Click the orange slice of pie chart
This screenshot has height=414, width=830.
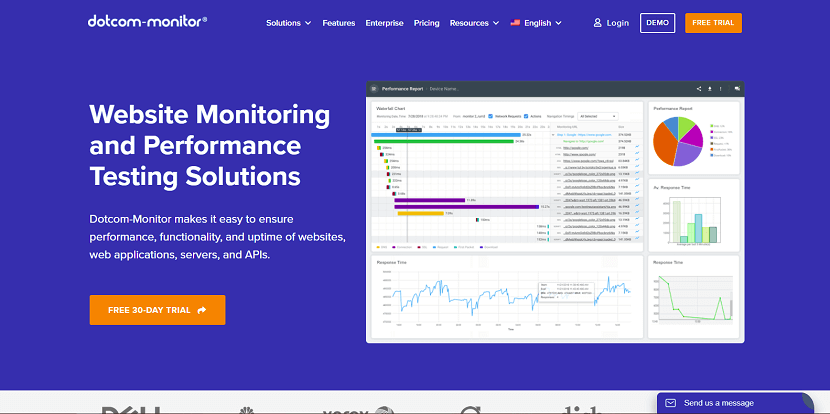coord(664,144)
